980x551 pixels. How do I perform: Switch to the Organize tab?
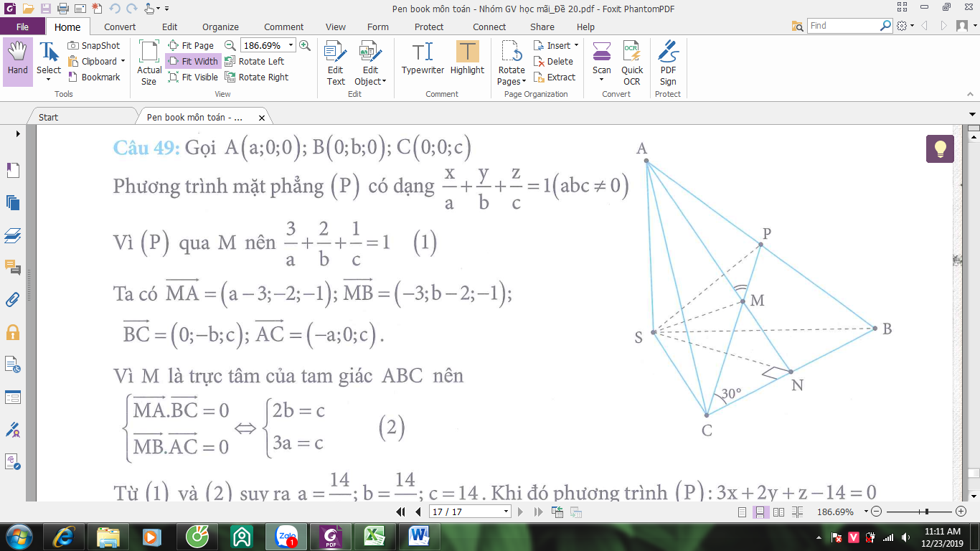coord(221,27)
